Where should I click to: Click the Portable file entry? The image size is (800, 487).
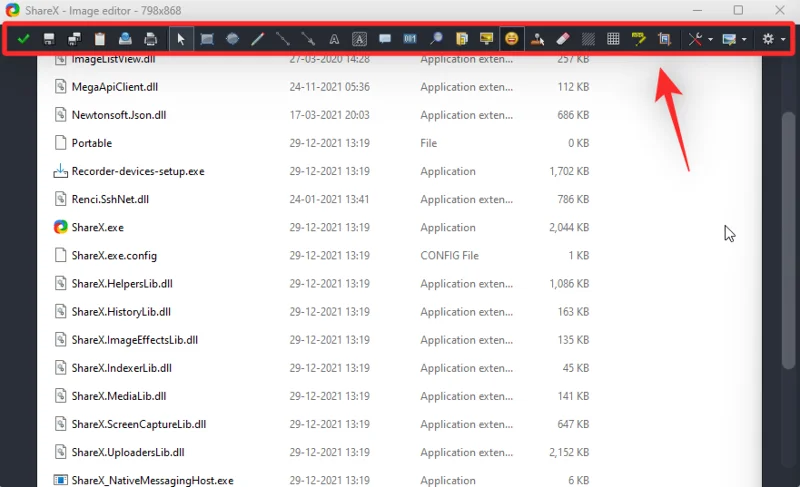91,143
